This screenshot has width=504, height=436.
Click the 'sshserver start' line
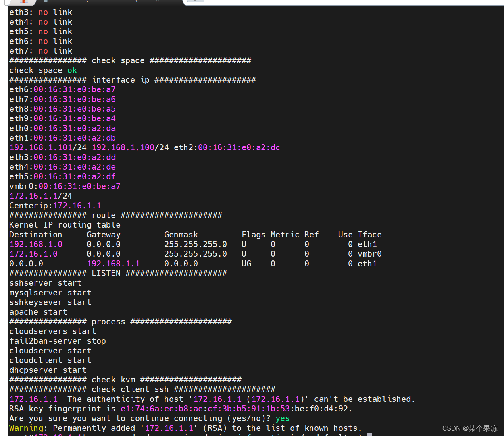click(45, 283)
